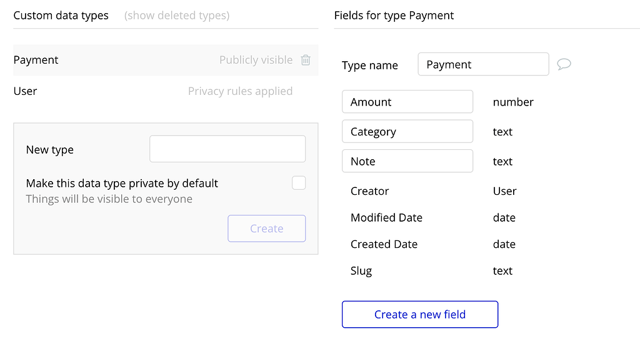Screen dimensions: 640x364
Task: Select the Created Date field row
Action: point(384,244)
